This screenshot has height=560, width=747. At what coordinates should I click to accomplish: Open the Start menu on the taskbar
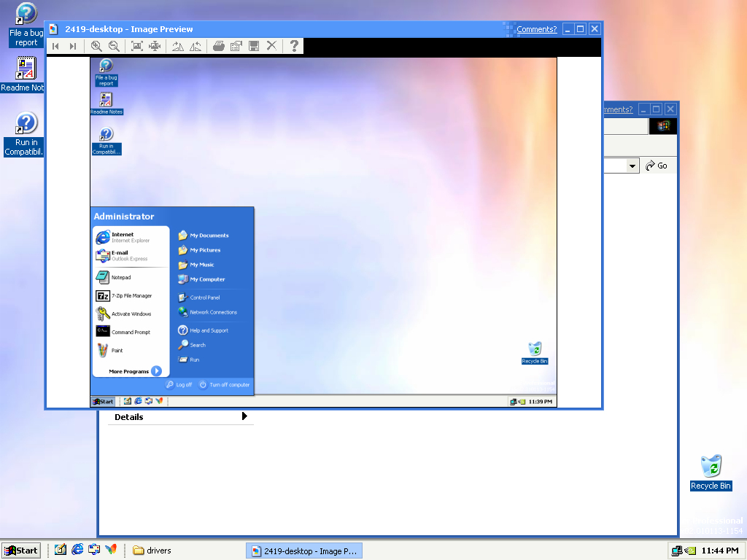21,551
